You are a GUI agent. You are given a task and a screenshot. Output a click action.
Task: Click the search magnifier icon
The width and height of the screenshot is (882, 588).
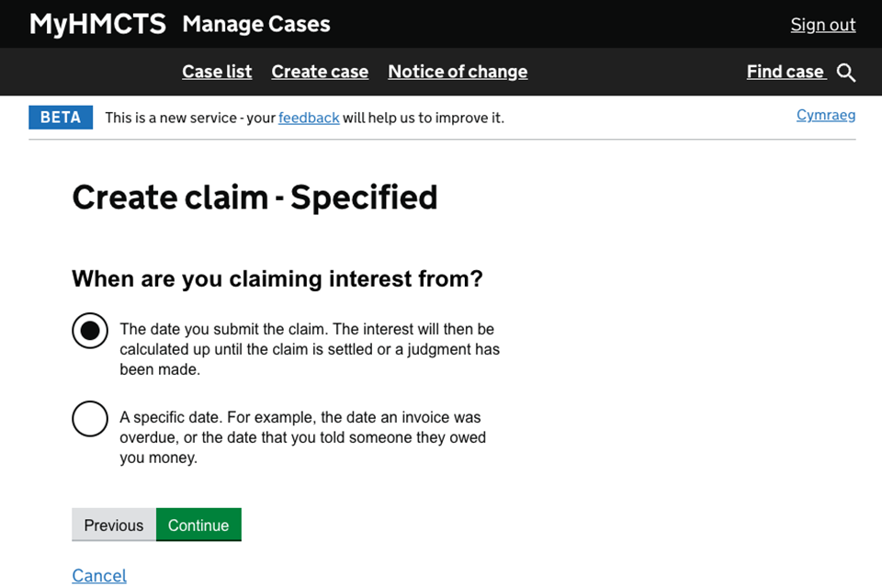pos(846,73)
